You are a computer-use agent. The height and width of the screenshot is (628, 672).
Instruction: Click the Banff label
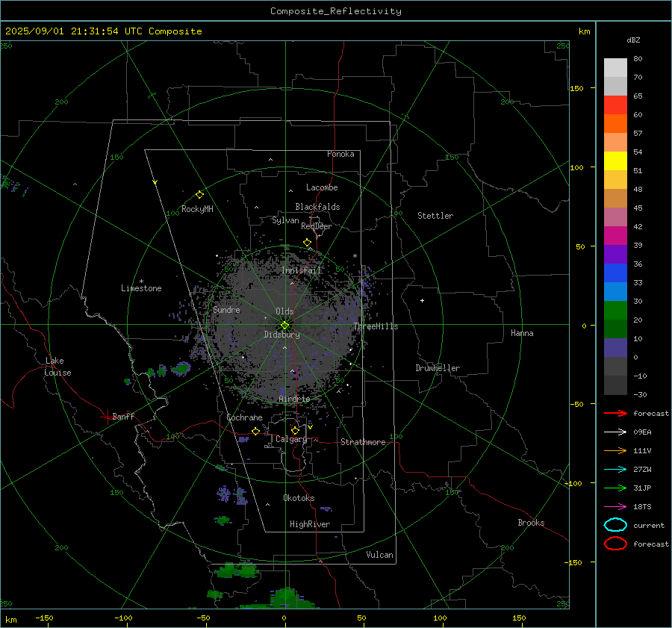[x=123, y=416]
